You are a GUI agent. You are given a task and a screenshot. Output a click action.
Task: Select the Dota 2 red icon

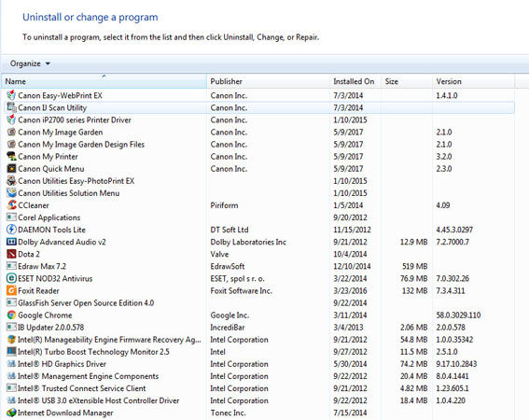tap(11, 254)
